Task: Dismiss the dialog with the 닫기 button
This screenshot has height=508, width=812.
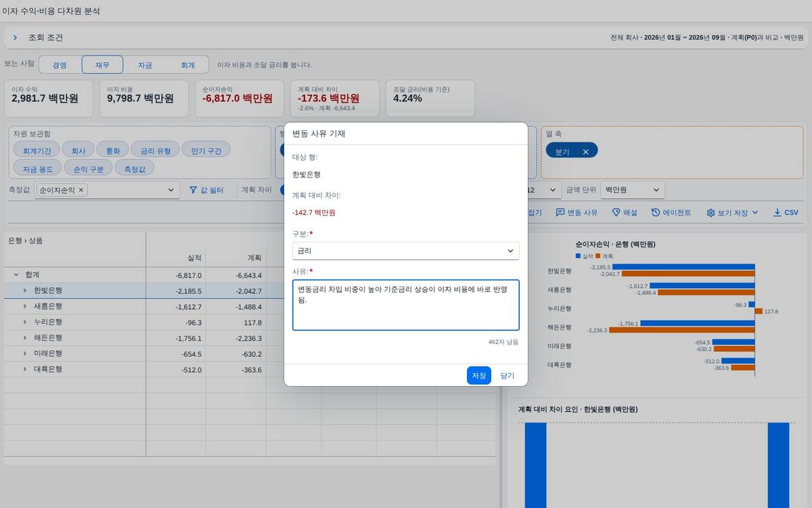Action: point(507,375)
